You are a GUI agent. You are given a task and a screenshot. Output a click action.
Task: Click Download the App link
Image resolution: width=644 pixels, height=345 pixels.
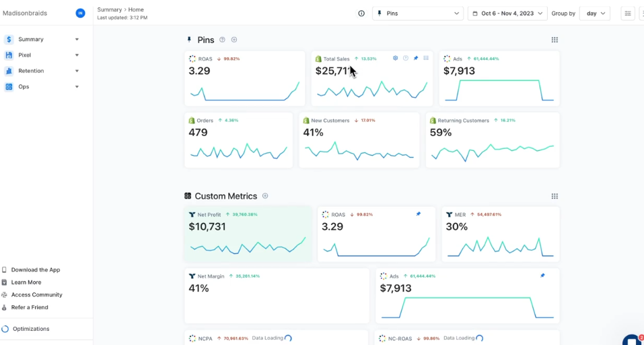35,270
